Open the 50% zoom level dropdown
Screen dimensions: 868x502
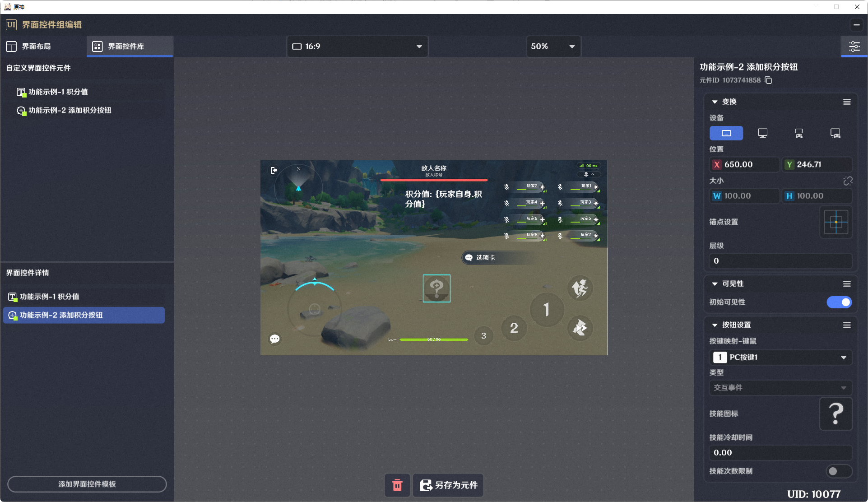553,46
